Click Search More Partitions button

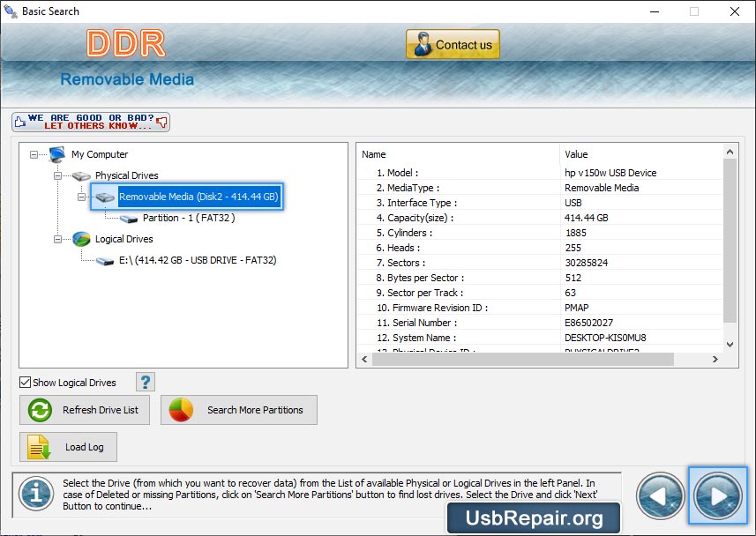[x=239, y=410]
